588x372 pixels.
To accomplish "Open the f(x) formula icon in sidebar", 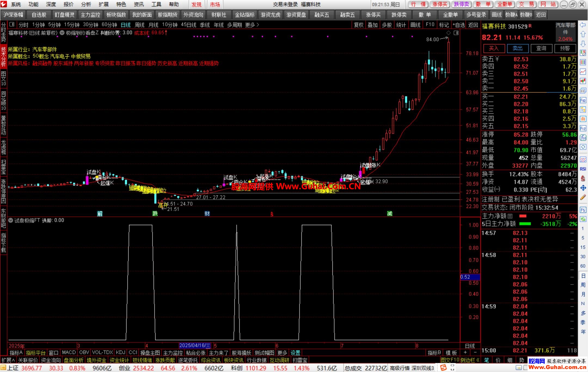I will (583, 138).
